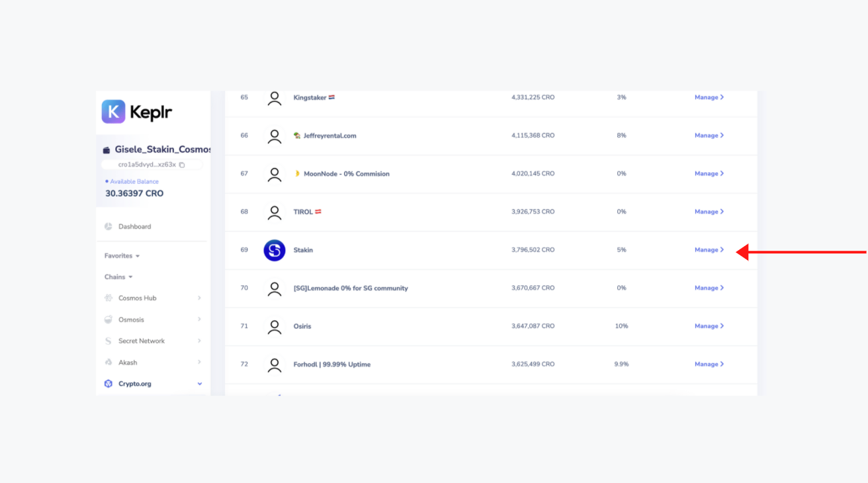This screenshot has height=483, width=868.
Task: Click the Secret Network chain icon
Action: pos(108,341)
